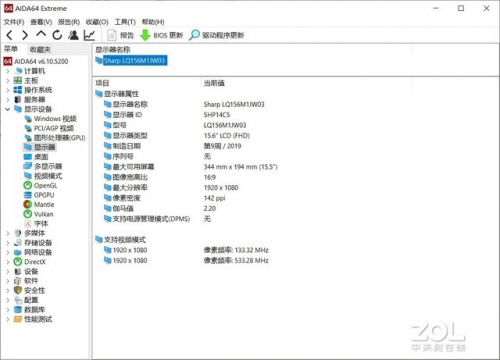500x360 pixels.
Task: Expand the 多媒体 tree node
Action: (x=8, y=233)
